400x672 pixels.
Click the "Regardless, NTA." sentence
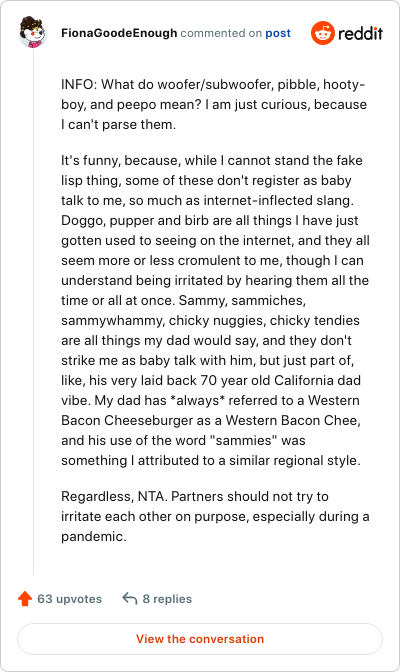(x=114, y=496)
